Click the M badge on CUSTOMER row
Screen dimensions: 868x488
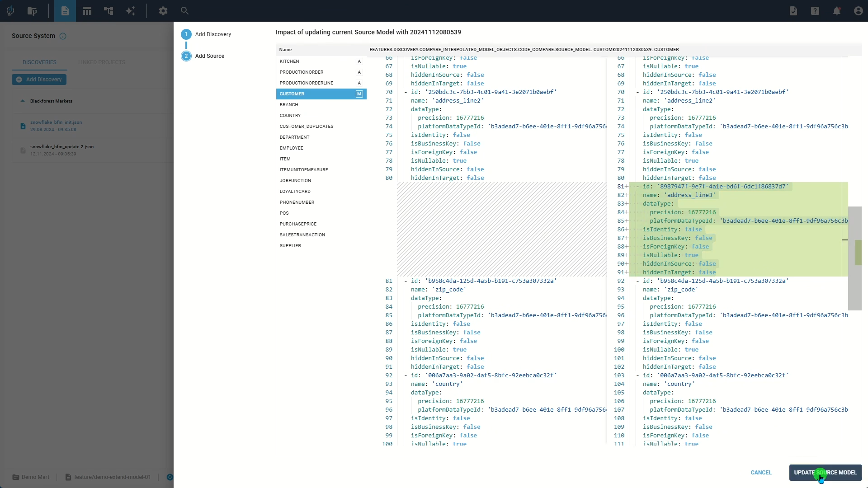pyautogui.click(x=359, y=94)
